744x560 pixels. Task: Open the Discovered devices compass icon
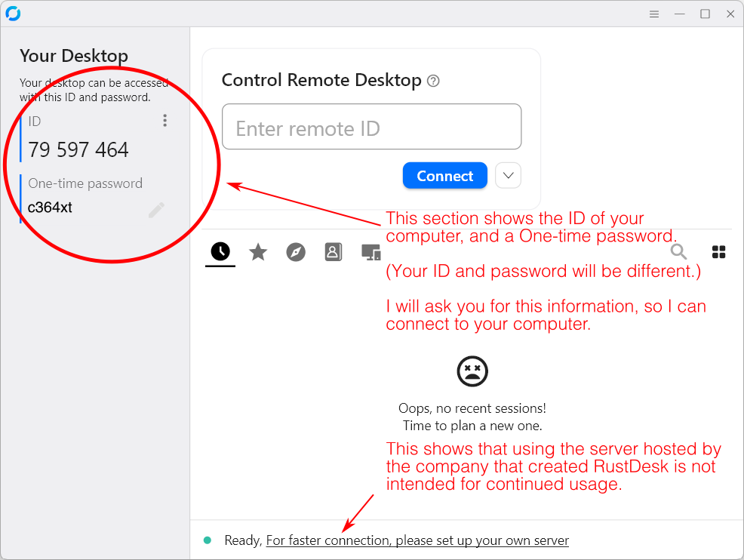[x=295, y=252]
